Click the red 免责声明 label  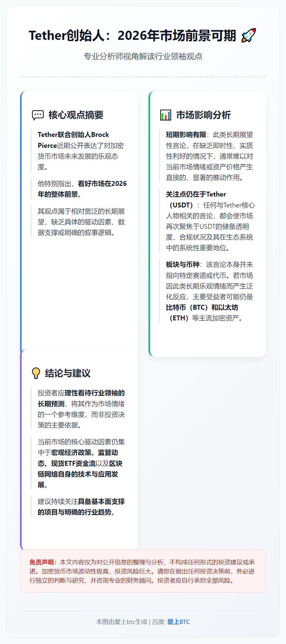[x=43, y=562]
